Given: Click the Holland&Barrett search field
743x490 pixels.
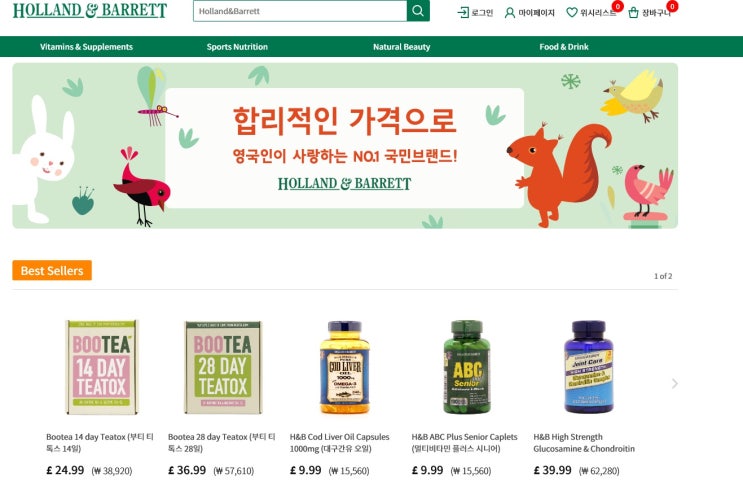Looking at the screenshot, I should click(x=300, y=10).
